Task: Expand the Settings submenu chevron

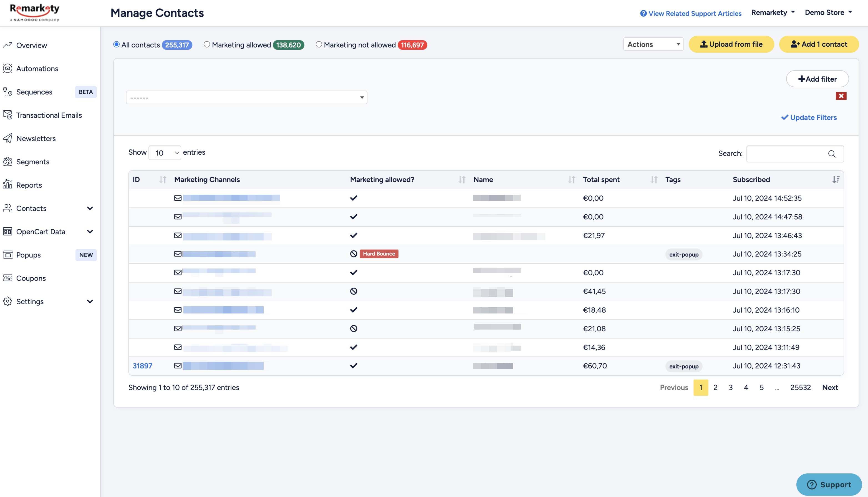Action: (90, 302)
